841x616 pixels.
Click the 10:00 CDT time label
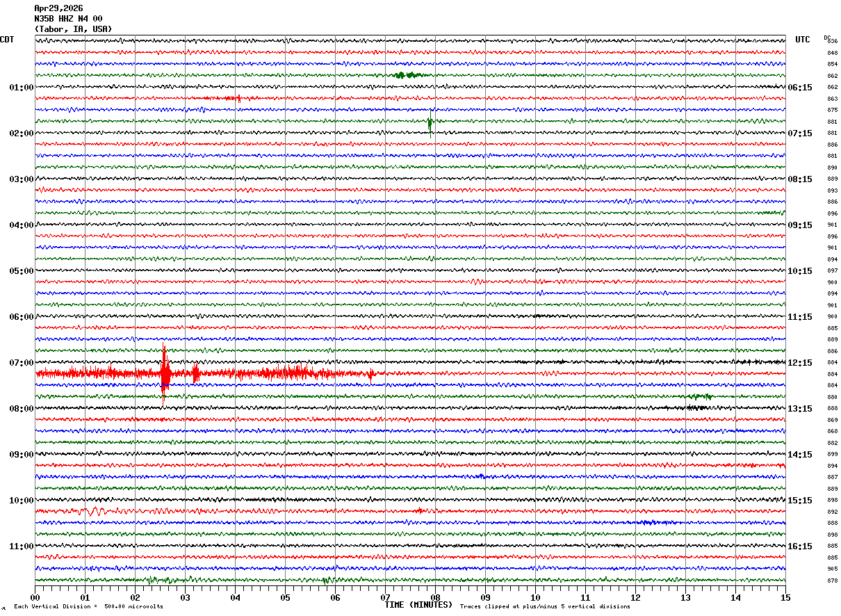[22, 501]
